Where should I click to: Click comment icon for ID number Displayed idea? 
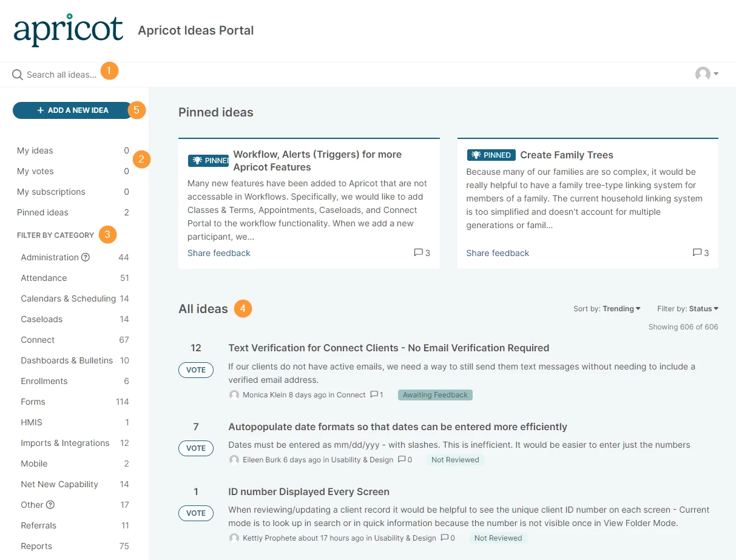point(445,538)
